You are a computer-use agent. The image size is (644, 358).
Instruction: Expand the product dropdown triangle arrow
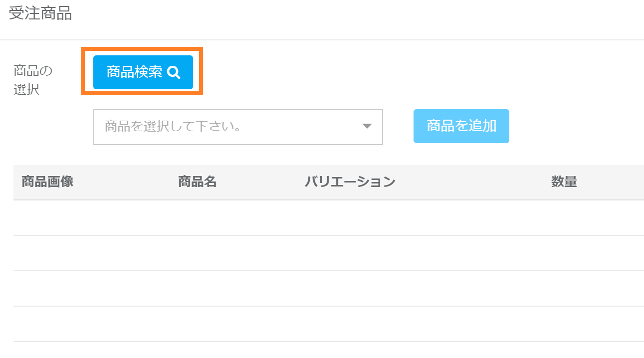point(367,126)
